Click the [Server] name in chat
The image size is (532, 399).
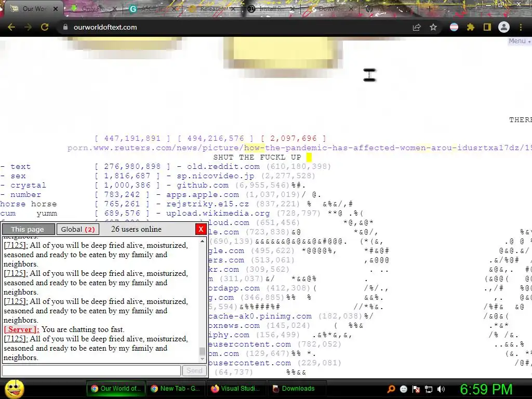(x=21, y=329)
